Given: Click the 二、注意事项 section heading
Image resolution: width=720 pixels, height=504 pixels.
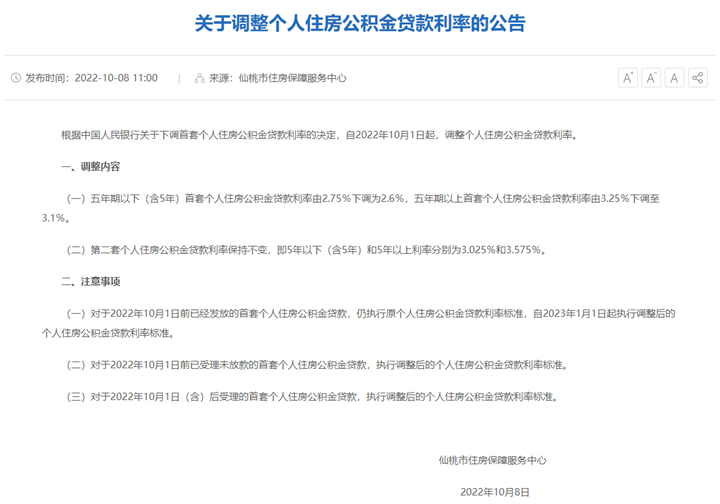Looking at the screenshot, I should point(90,281).
